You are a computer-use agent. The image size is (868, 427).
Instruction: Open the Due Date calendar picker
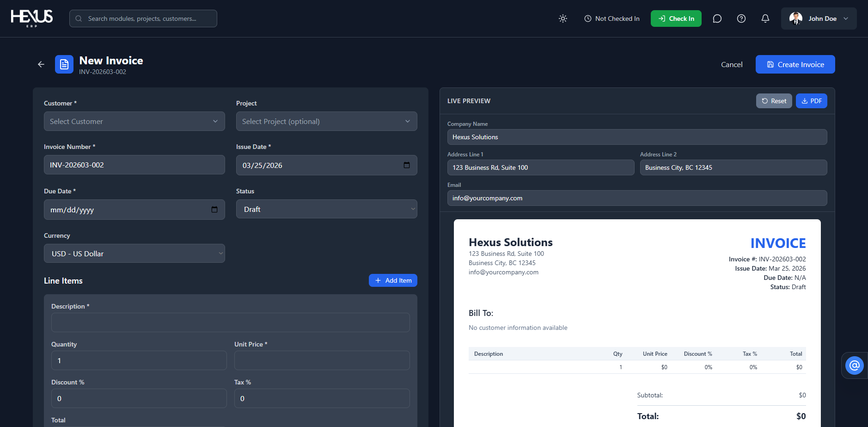click(214, 210)
